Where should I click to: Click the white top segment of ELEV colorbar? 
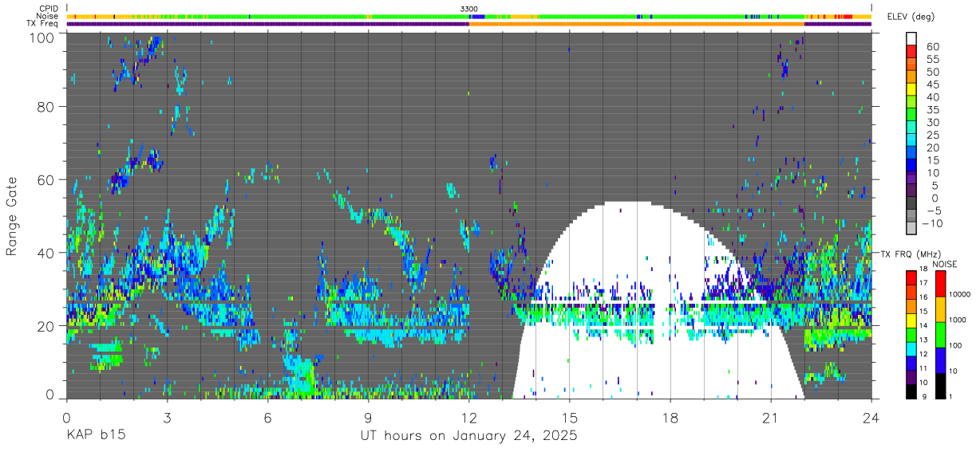tap(911, 39)
